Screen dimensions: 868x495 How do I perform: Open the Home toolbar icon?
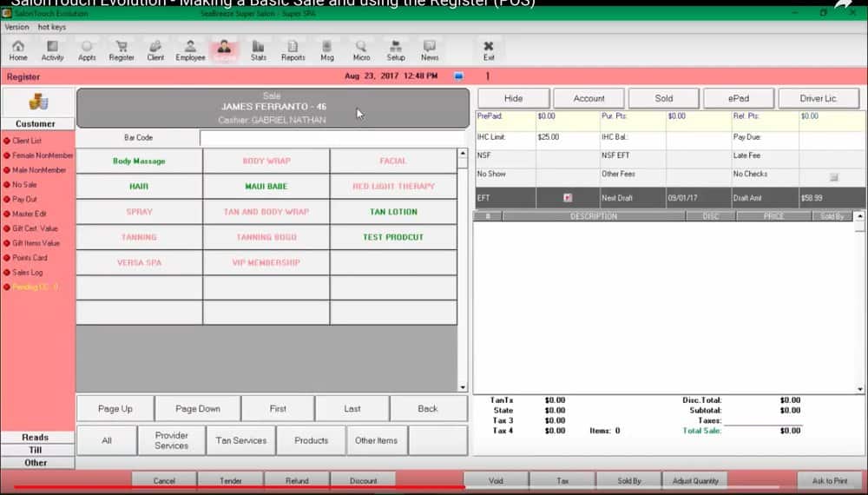tap(18, 49)
